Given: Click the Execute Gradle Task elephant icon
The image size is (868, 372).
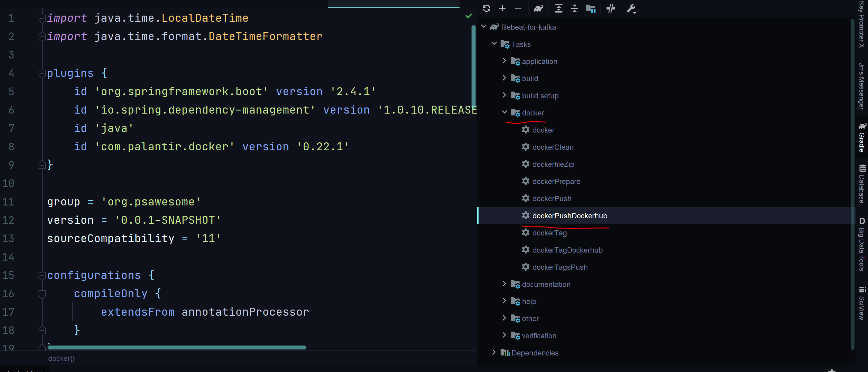Looking at the screenshot, I should 538,9.
